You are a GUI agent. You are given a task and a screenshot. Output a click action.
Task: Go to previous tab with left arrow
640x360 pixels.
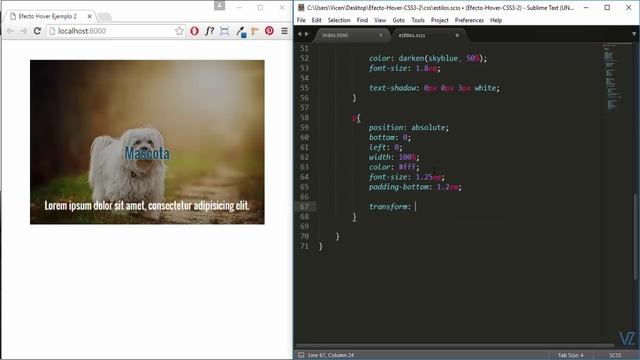(299, 34)
